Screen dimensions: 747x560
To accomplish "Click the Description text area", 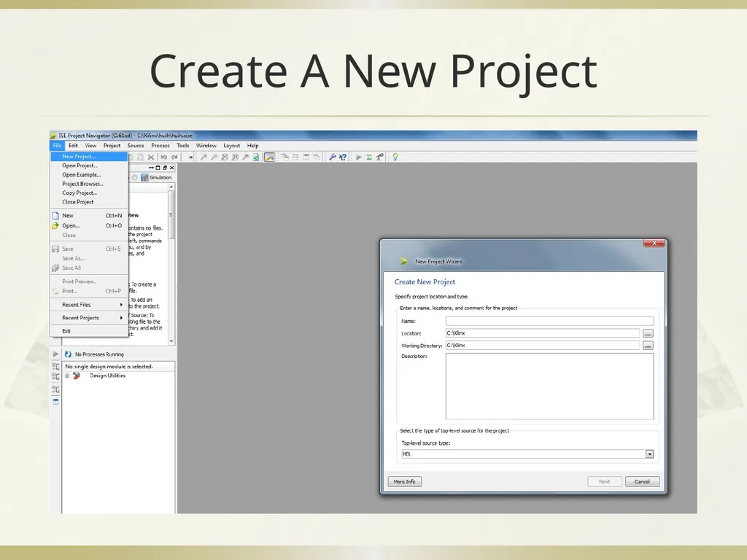I will (549, 386).
